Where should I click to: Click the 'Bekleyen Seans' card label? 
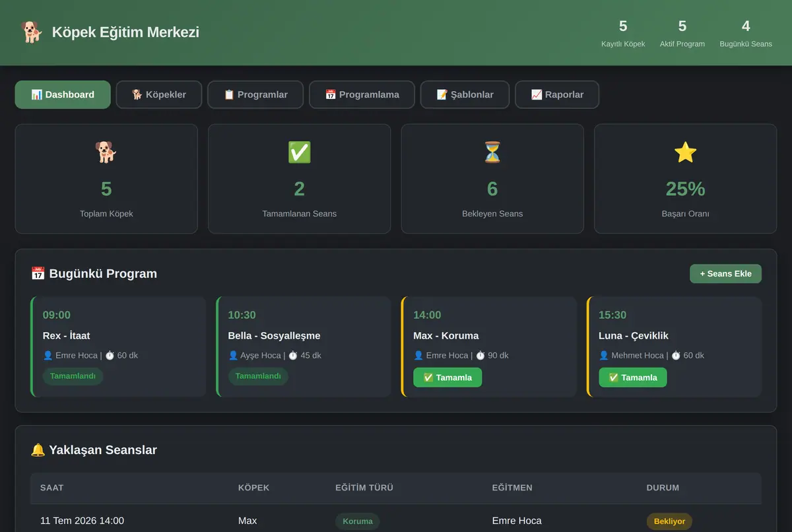pyautogui.click(x=492, y=214)
